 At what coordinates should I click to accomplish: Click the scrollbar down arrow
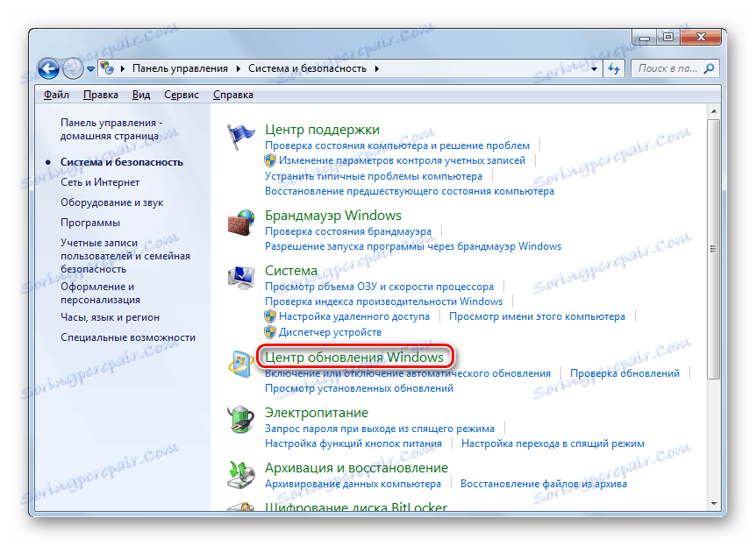(x=714, y=504)
